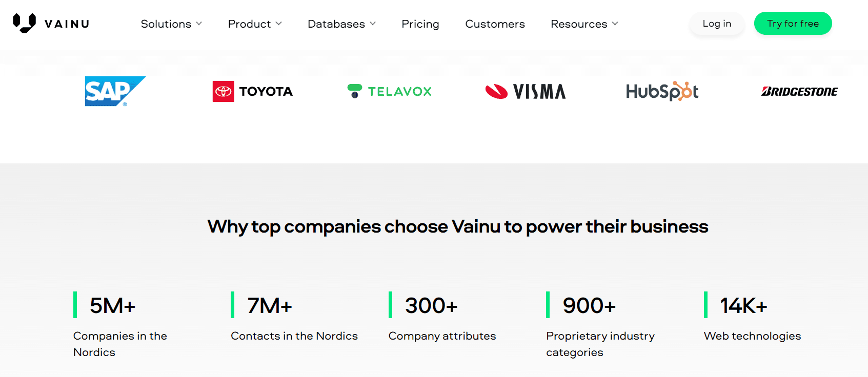Screen dimensions: 868x377
Task: Click the Vainu logo icon
Action: click(24, 23)
